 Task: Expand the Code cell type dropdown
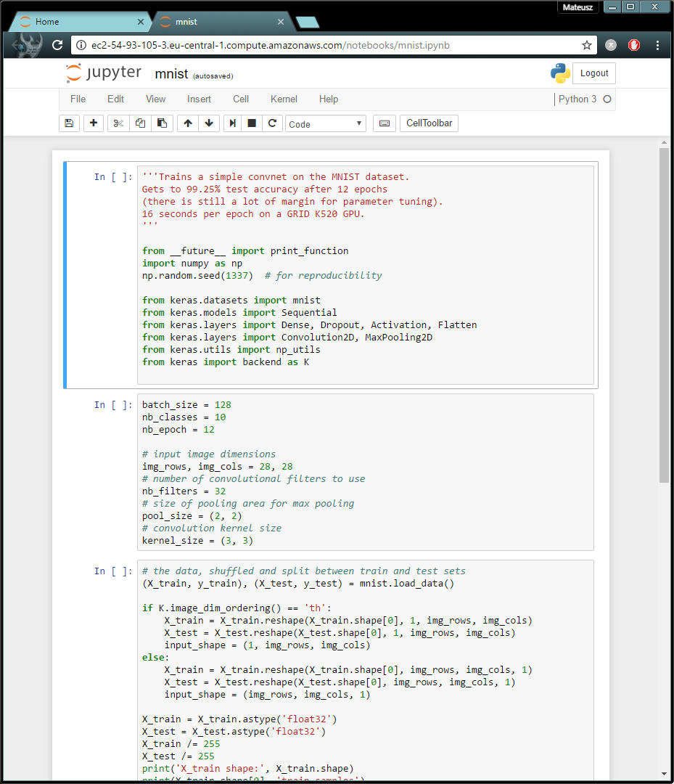click(x=325, y=124)
